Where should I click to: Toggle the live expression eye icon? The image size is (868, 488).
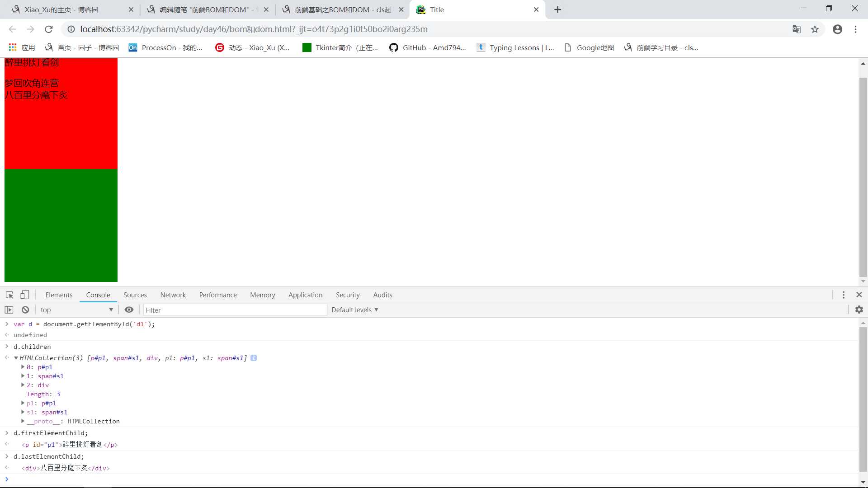coord(129,310)
